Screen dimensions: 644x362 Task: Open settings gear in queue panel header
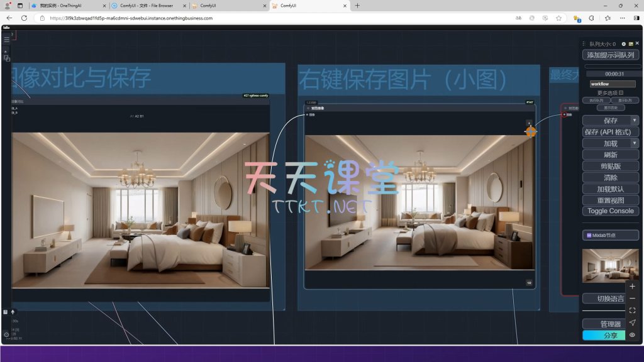pos(624,44)
